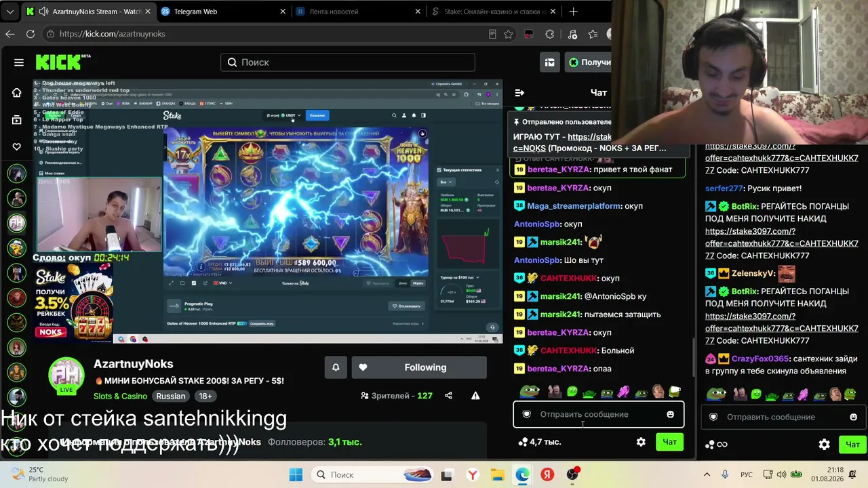The width and height of the screenshot is (868, 488).
Task: Select the Pepe frog emote above main chat input
Action: (529, 392)
